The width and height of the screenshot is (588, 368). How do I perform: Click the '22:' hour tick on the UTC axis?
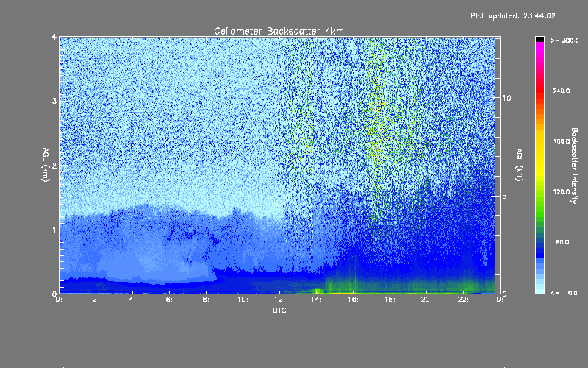pyautogui.click(x=463, y=300)
